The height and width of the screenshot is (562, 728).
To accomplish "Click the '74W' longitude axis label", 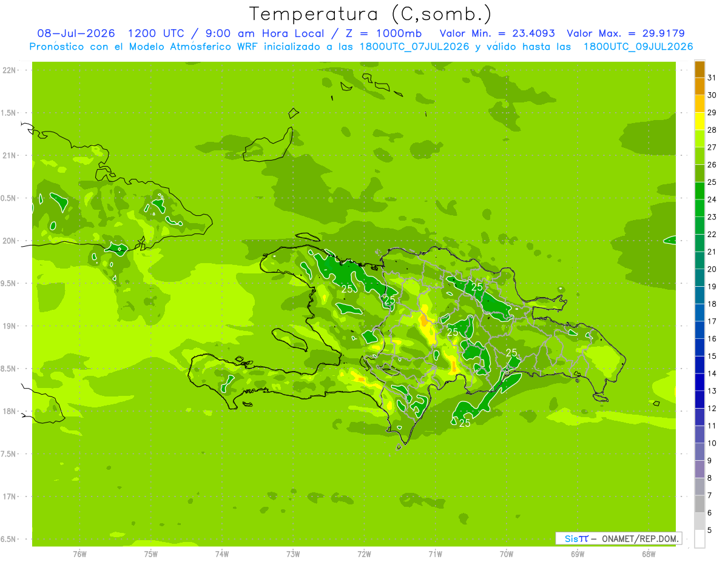I will (222, 554).
